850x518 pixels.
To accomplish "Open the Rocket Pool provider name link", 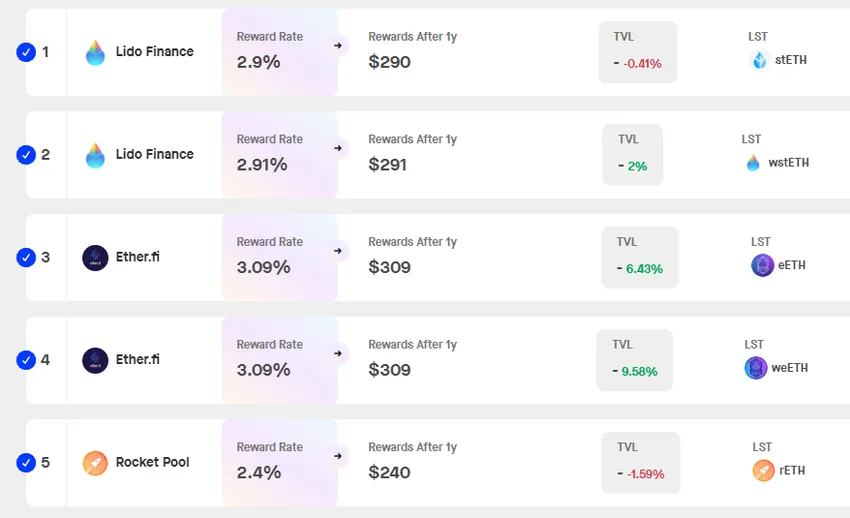I will click(152, 462).
